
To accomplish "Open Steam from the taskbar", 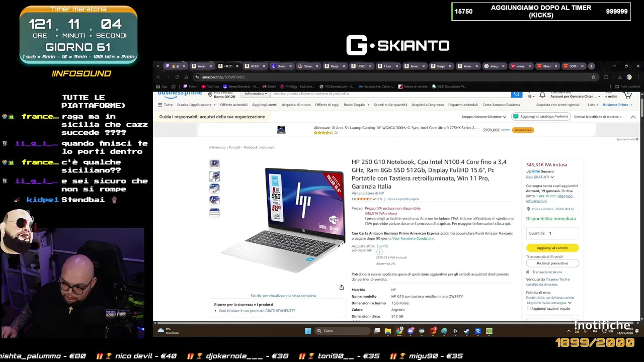I will tap(466, 331).
